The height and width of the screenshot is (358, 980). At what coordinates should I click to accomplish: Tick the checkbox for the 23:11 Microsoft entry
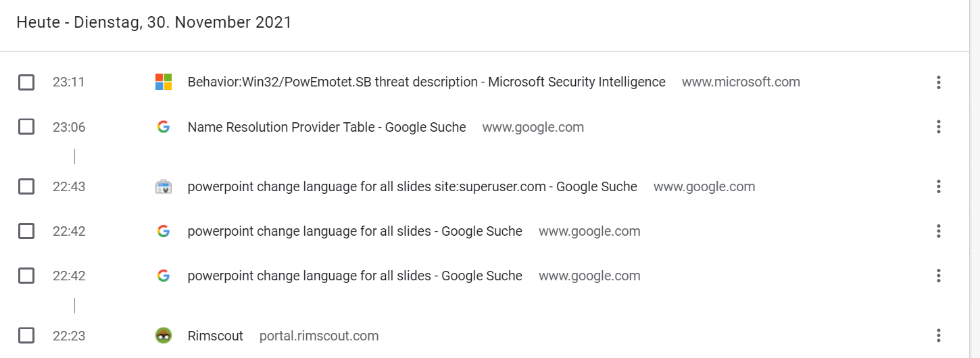pos(26,82)
